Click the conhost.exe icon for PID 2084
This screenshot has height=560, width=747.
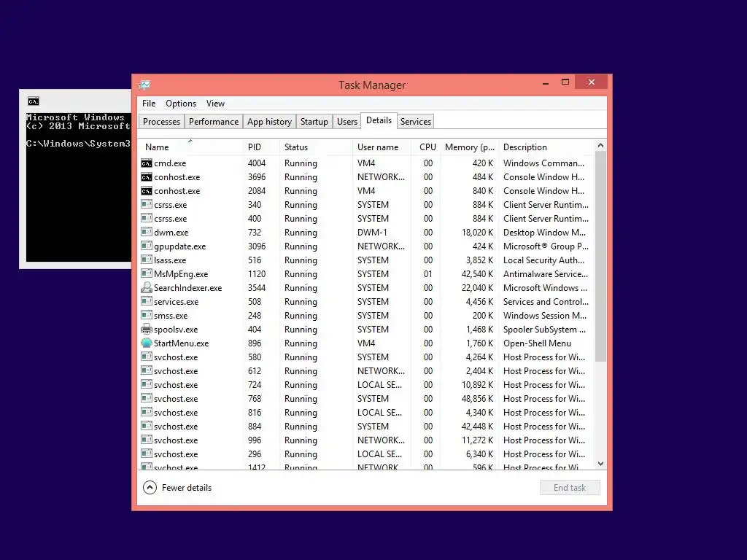146,191
